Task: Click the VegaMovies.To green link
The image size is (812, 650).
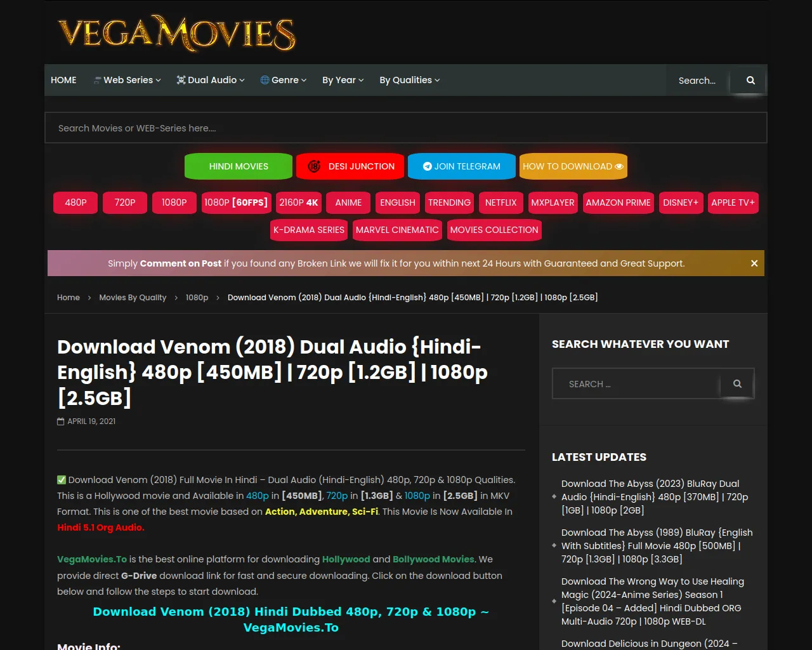Action: click(x=92, y=559)
